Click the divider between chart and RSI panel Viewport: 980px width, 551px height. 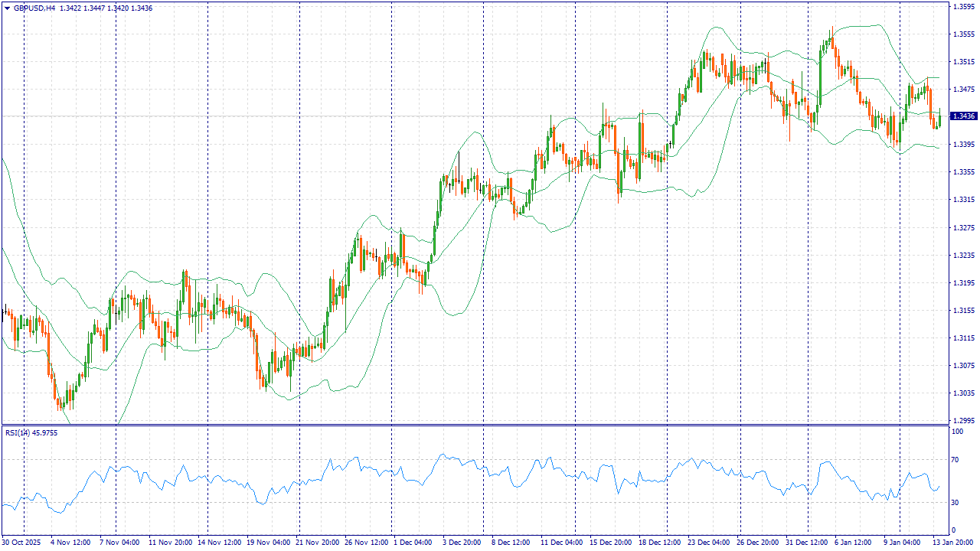click(x=475, y=425)
